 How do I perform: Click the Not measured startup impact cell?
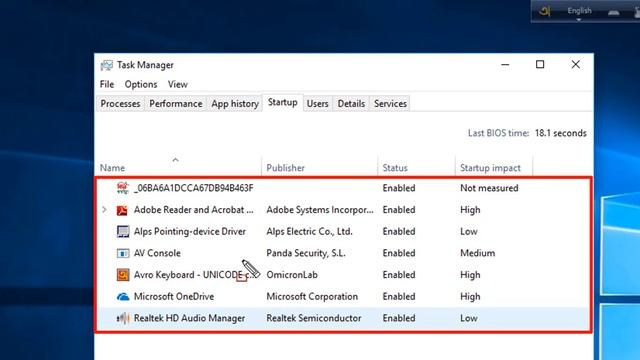489,188
